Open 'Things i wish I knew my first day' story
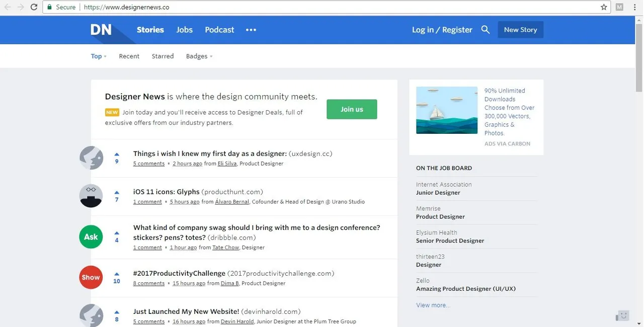Image resolution: width=644 pixels, height=327 pixels. (210, 153)
